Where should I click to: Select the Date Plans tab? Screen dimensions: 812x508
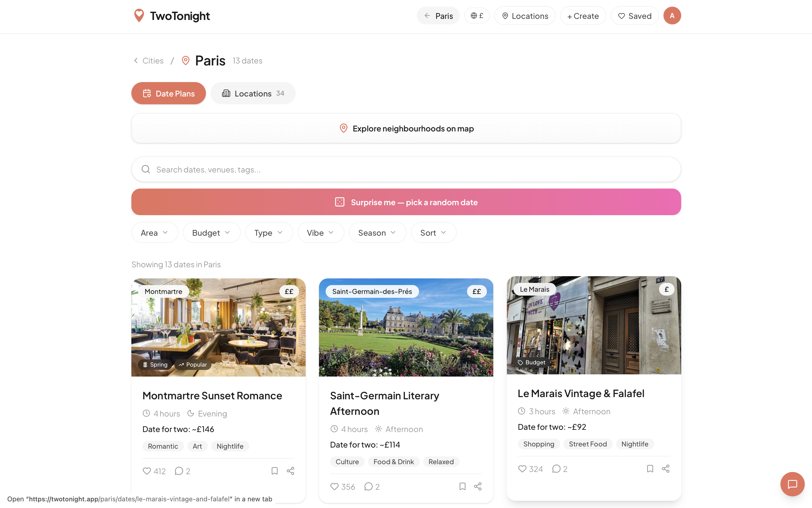[168, 93]
